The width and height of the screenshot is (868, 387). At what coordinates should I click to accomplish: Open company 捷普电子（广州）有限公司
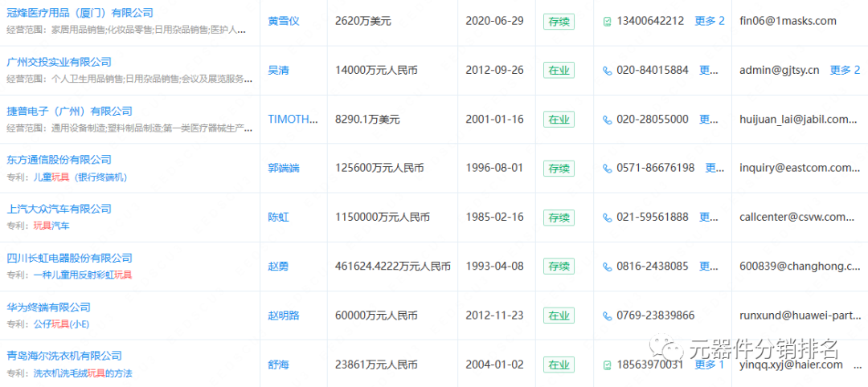pos(69,111)
